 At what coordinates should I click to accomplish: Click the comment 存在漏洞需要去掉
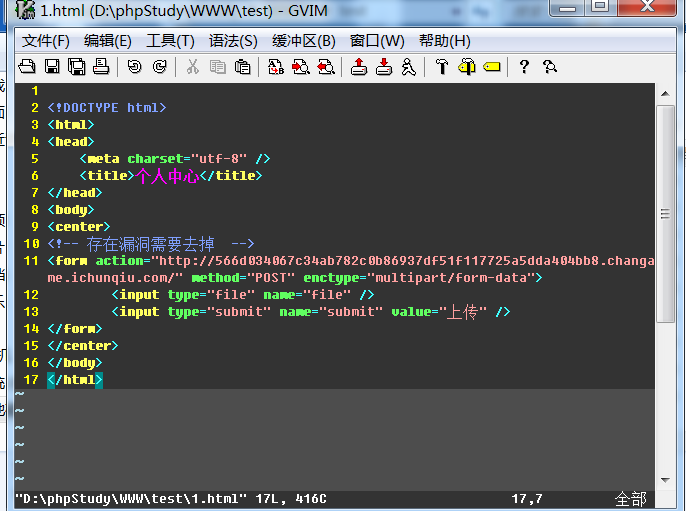pyautogui.click(x=150, y=244)
